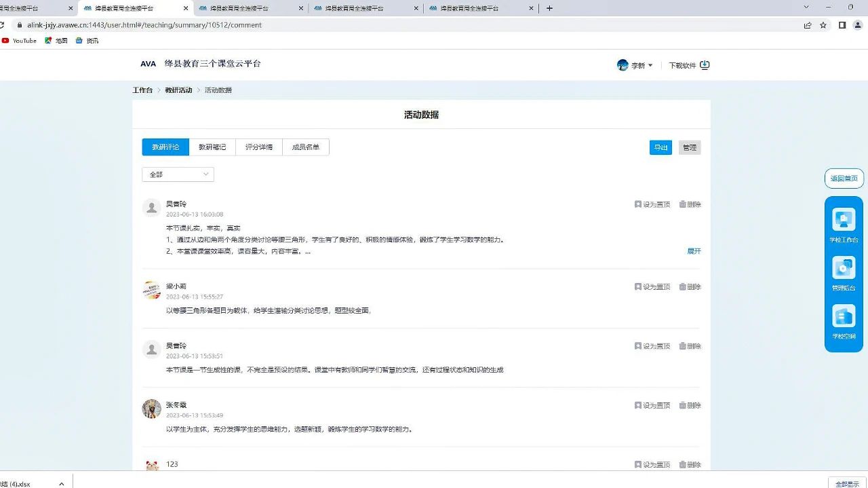
Task: Delete 张冬霞's comment
Action: point(690,405)
